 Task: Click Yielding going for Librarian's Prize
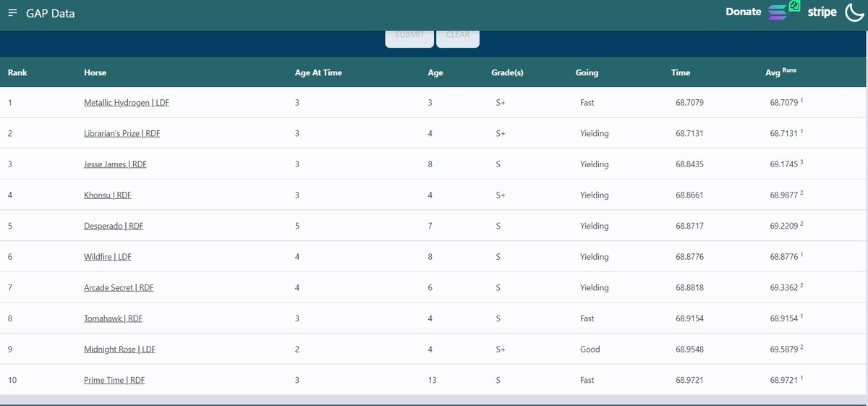595,134
